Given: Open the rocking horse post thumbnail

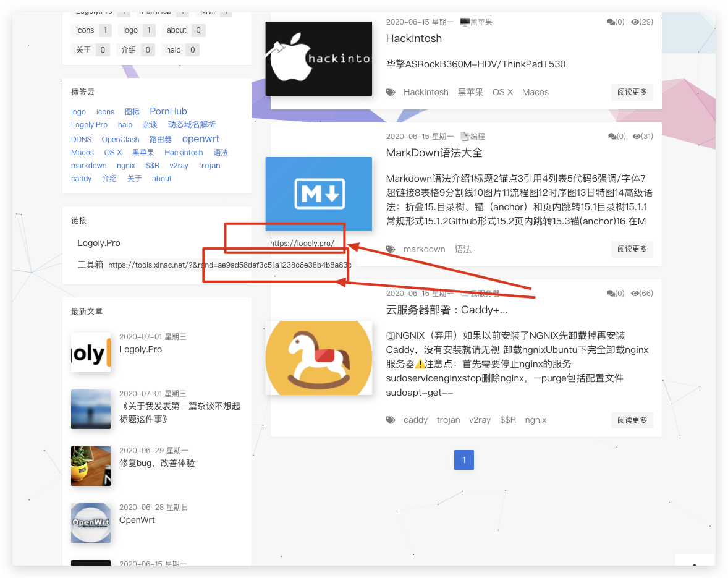Looking at the screenshot, I should click(x=318, y=358).
